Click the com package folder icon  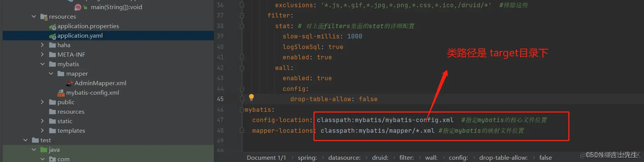(x=52, y=159)
